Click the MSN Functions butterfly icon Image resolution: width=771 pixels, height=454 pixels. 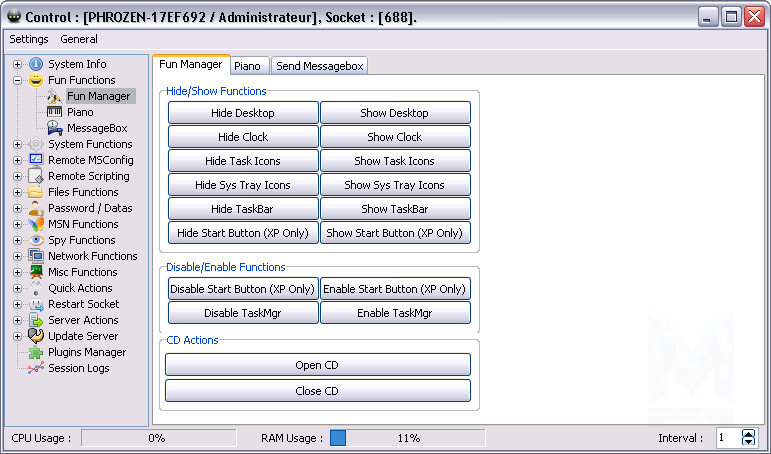(36, 224)
